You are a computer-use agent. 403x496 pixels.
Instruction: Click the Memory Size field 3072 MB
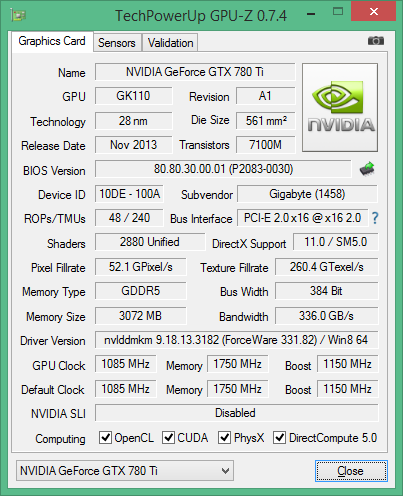click(x=141, y=316)
